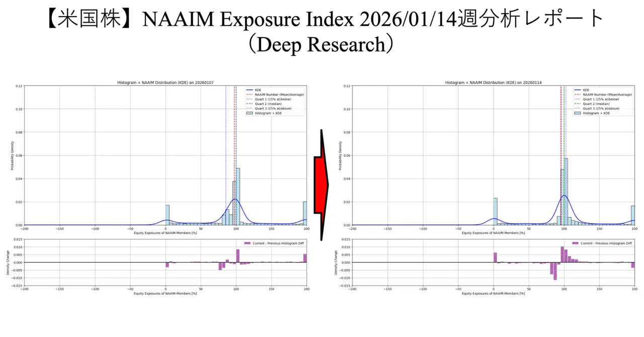Click Equity Exposures x-axis label under the 20260114 histogram
The image size is (644, 337).
pyautogui.click(x=493, y=233)
